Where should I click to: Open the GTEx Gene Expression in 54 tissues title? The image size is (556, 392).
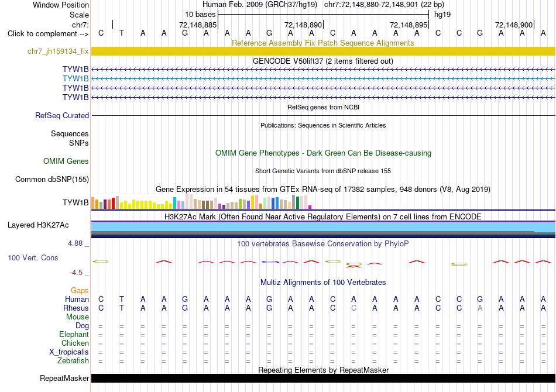click(x=323, y=189)
